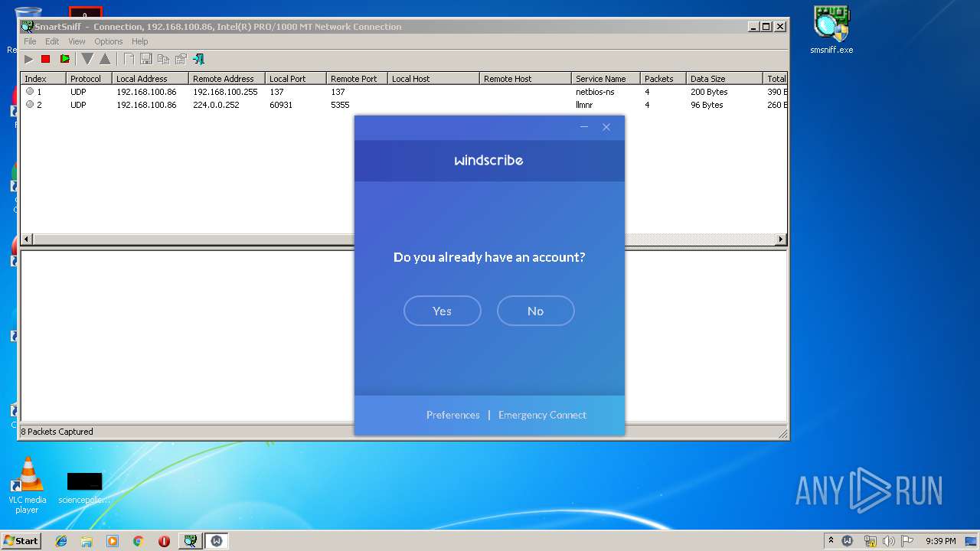Sort by Packets column header
This screenshot has width=980, height=551.
[663, 79]
